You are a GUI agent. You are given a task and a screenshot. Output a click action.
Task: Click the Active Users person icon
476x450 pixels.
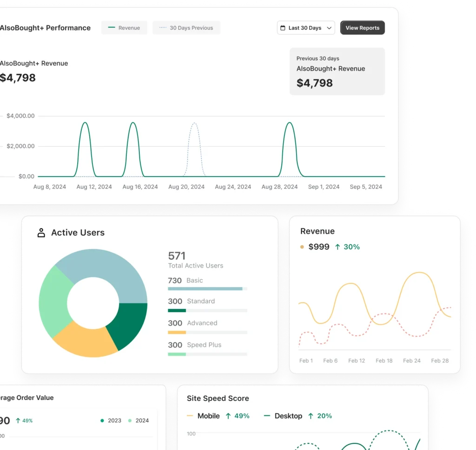(41, 233)
